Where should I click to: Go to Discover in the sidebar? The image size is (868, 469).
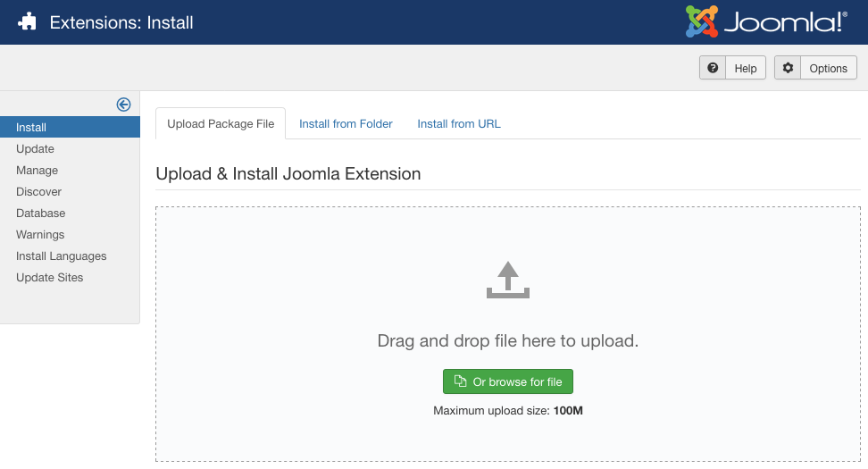[x=38, y=191]
